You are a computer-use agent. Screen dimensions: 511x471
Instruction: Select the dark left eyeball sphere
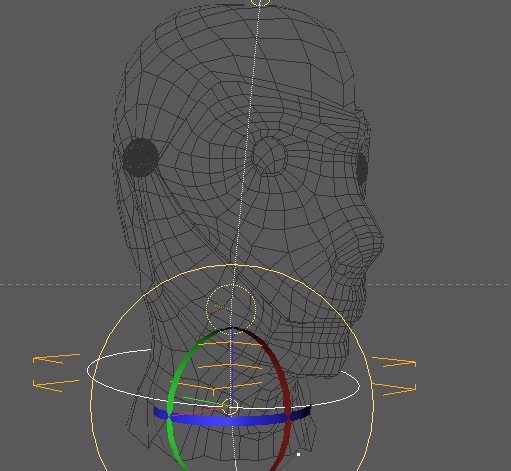click(x=141, y=158)
